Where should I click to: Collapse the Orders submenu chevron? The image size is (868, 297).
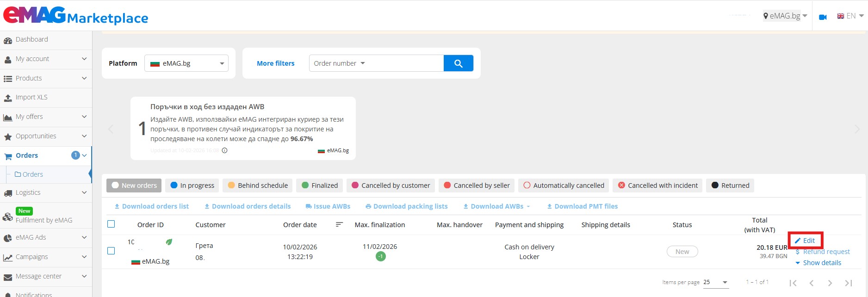[84, 155]
